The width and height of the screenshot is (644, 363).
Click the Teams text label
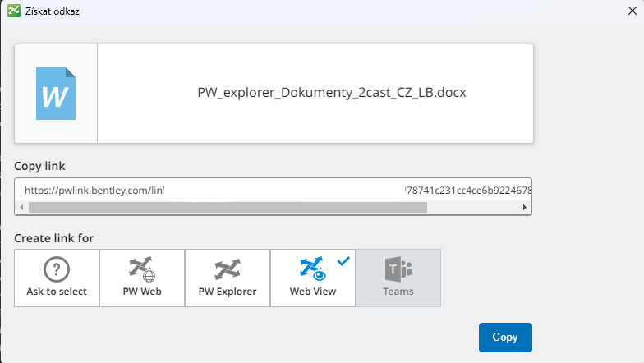(398, 292)
